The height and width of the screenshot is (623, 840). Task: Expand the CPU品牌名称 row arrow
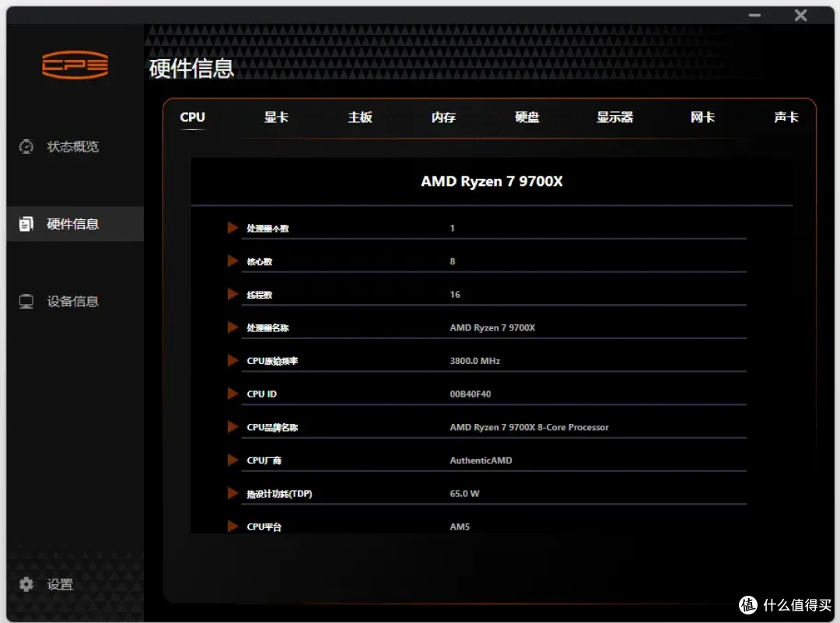coord(233,427)
